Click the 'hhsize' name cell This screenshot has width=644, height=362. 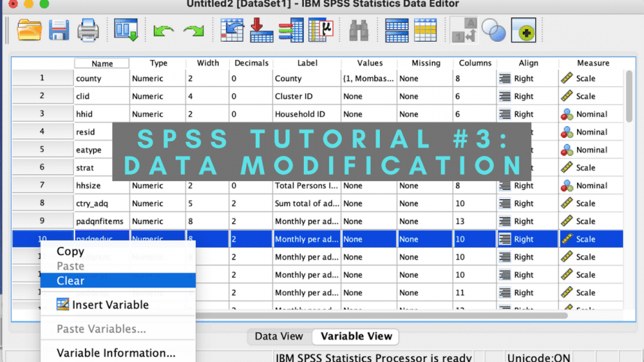click(x=102, y=185)
